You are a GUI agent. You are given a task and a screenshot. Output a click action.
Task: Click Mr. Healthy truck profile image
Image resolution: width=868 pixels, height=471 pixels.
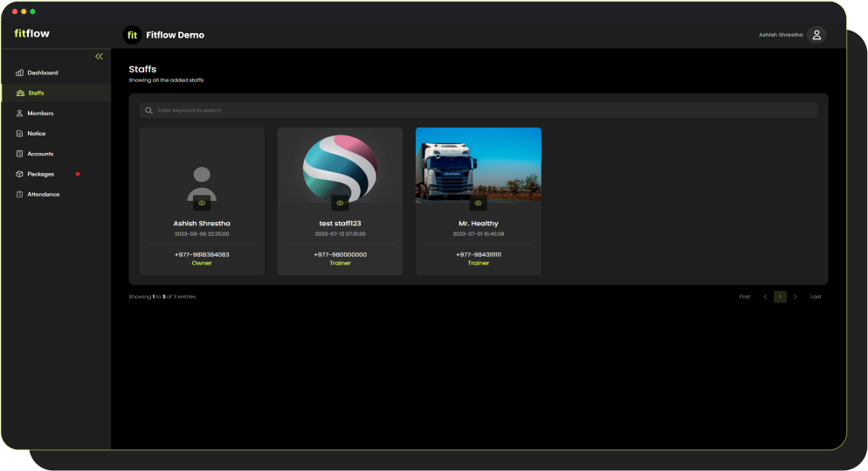(x=479, y=164)
